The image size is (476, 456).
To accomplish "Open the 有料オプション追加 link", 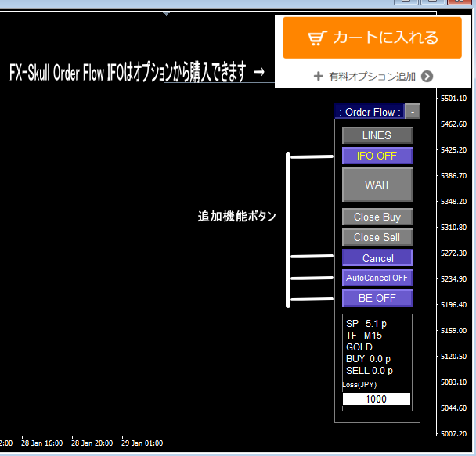I will point(372,76).
